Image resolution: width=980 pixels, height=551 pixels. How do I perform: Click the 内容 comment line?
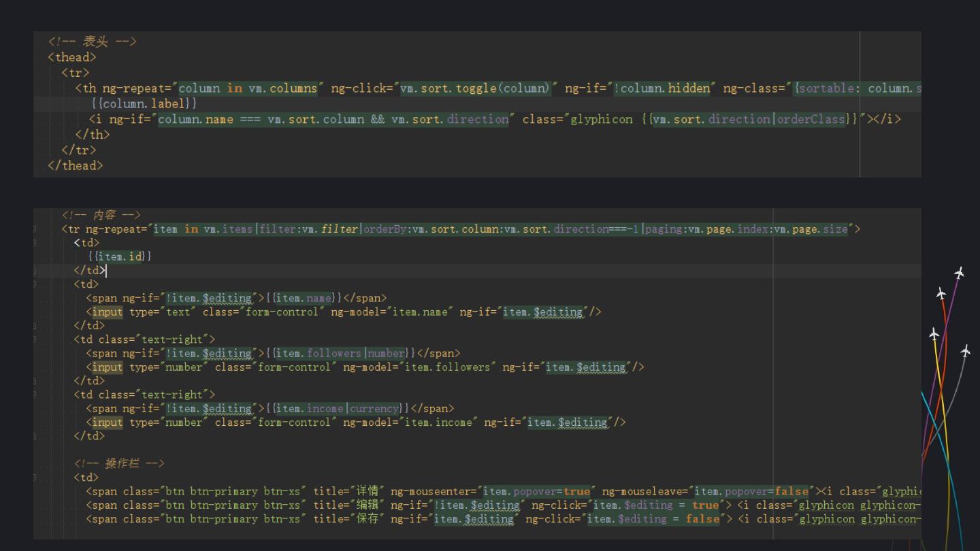pos(101,215)
